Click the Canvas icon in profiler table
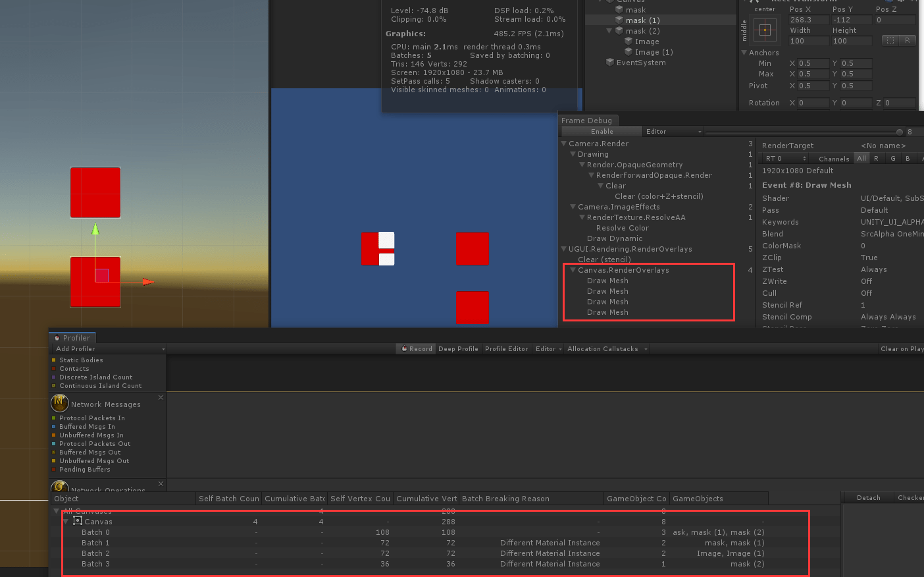924x577 pixels. coord(78,521)
